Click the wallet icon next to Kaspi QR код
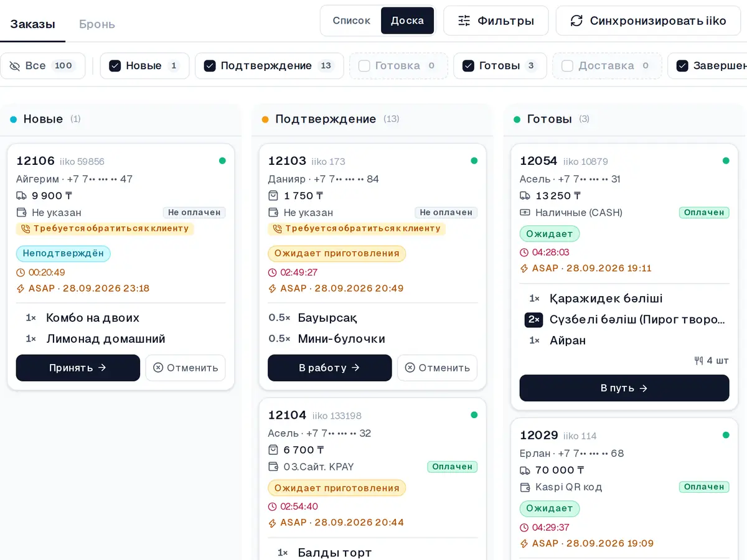747x560 pixels. 525,487
